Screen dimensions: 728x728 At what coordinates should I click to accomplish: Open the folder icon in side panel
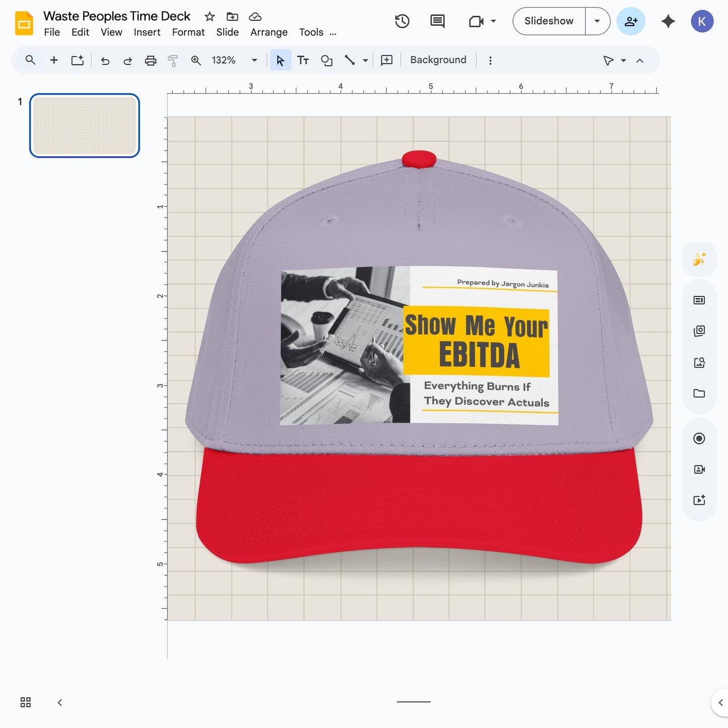coord(699,393)
